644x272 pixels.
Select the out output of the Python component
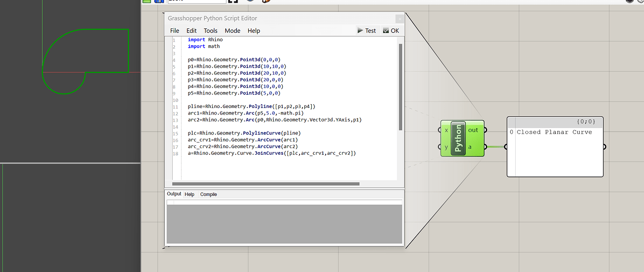point(473,130)
